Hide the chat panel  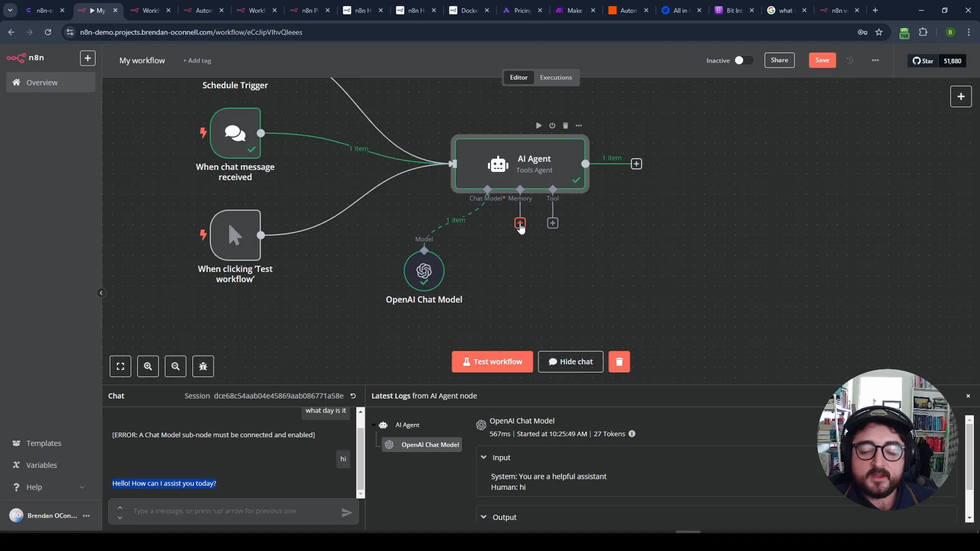coord(571,362)
